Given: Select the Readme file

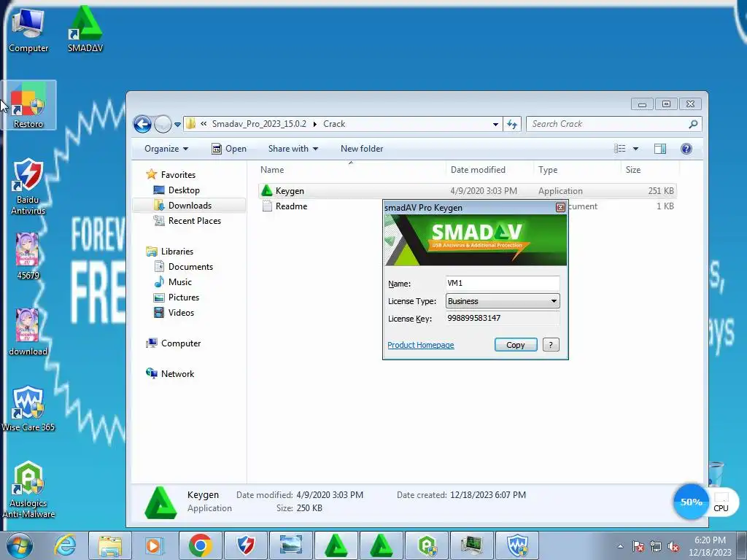Looking at the screenshot, I should [x=285, y=206].
